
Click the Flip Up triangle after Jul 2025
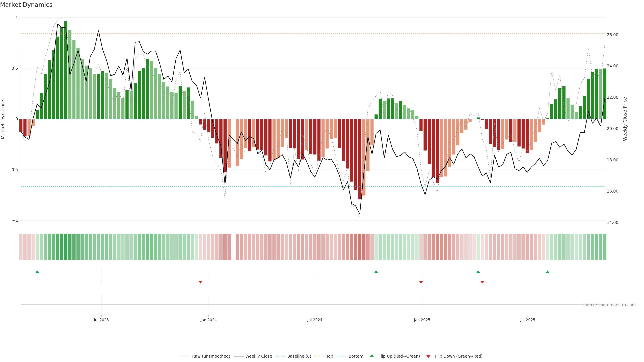click(548, 272)
